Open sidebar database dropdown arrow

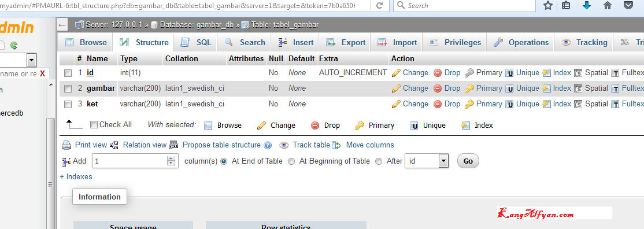click(31, 61)
